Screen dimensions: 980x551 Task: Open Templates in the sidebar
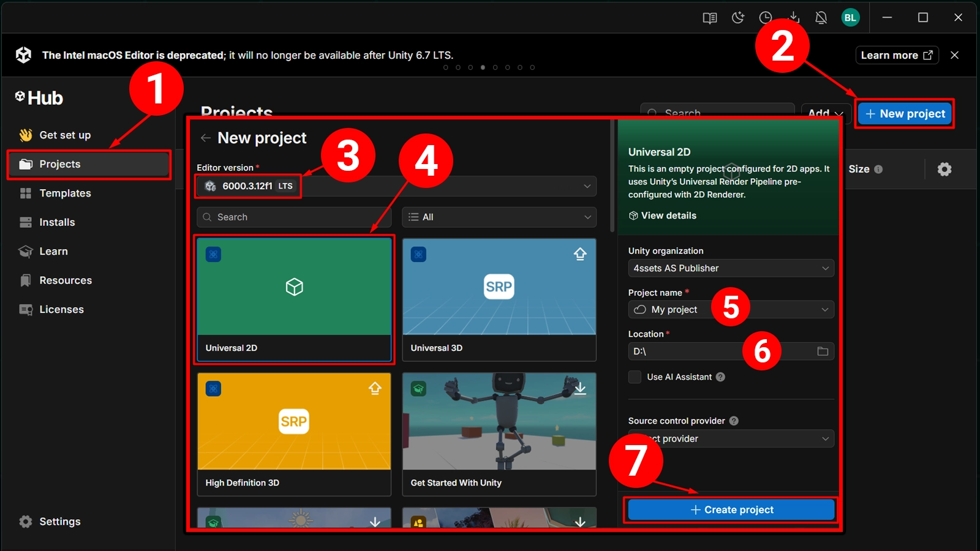click(x=65, y=193)
